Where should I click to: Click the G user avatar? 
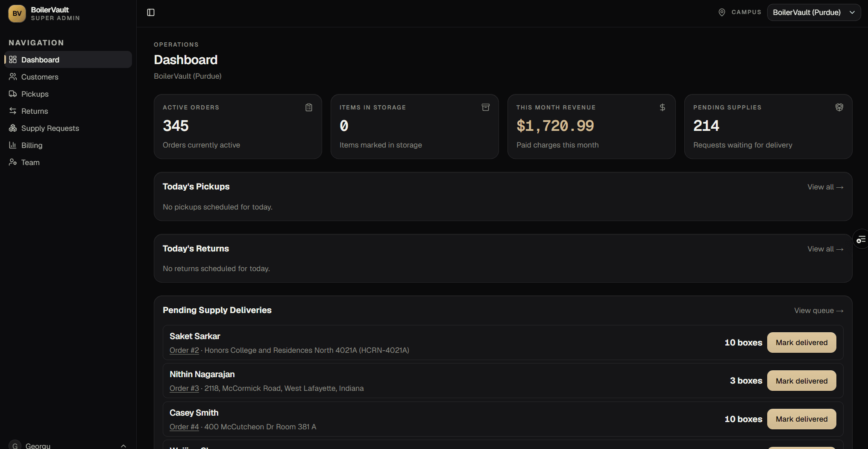pos(15,445)
